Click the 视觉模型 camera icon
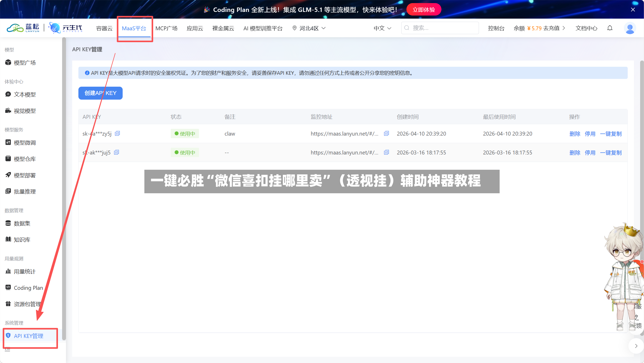The width and height of the screenshot is (644, 363). tap(8, 110)
